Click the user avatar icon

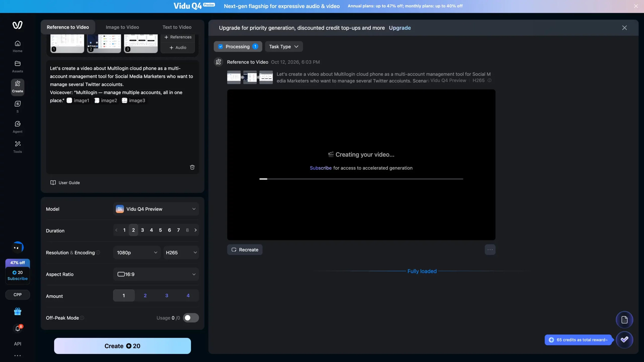coord(17,248)
